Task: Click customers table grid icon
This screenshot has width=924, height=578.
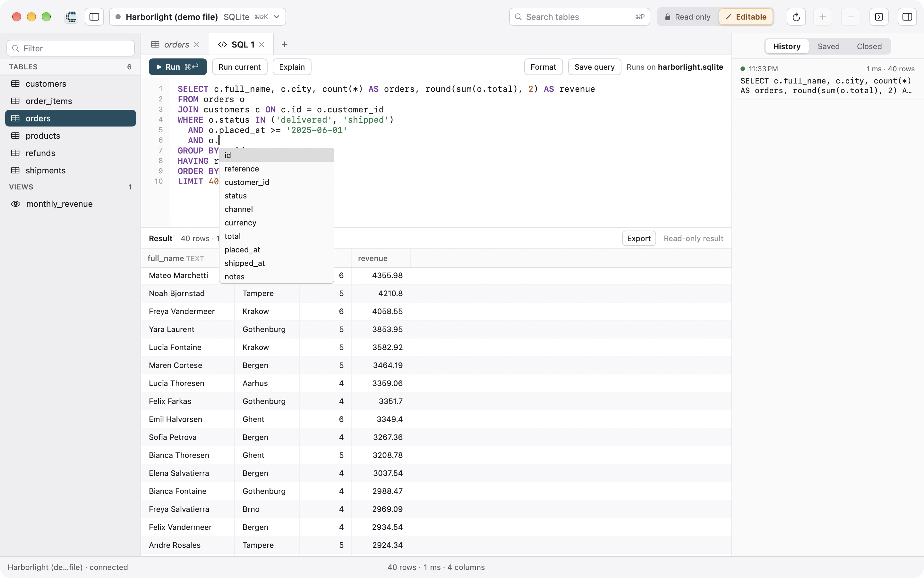Action: click(15, 84)
